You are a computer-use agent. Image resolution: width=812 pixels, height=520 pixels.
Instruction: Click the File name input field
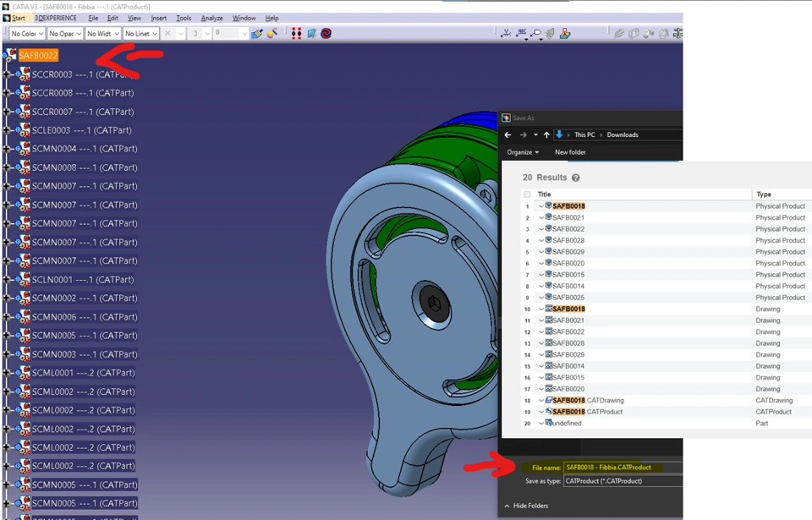tap(623, 468)
